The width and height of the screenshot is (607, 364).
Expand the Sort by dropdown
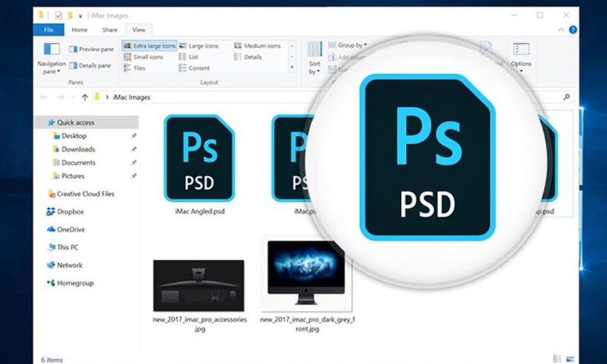point(314,67)
